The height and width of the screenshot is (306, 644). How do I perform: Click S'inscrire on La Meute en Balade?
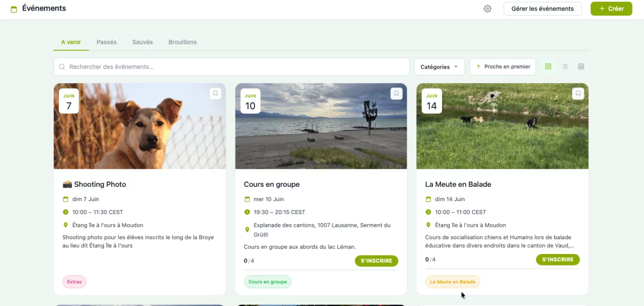(558, 260)
